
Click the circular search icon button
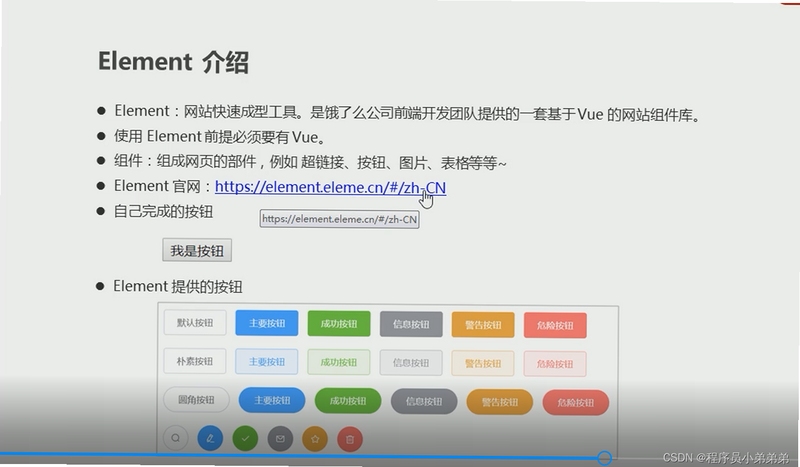tap(176, 438)
